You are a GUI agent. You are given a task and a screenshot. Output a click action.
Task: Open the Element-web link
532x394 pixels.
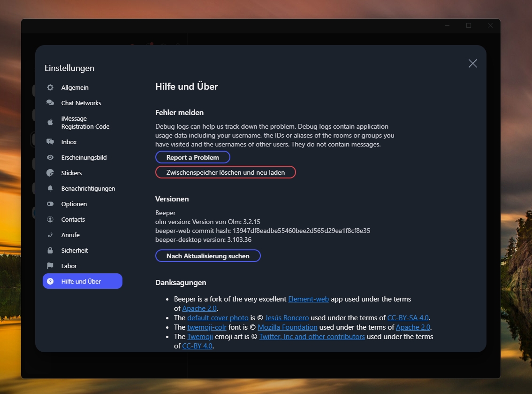click(308, 299)
